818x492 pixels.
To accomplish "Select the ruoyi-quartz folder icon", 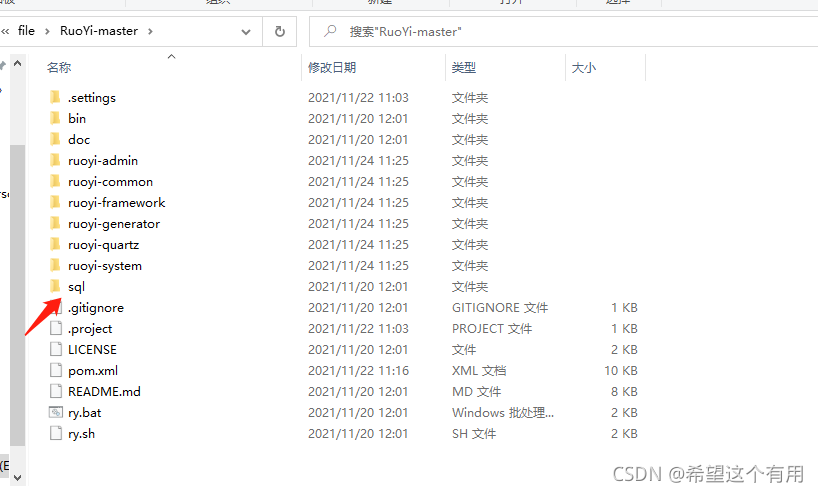I will (55, 244).
